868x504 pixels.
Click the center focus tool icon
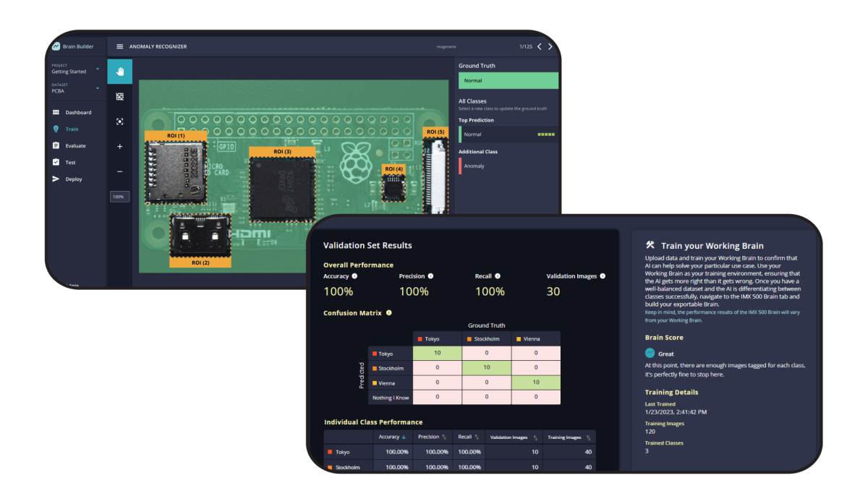[x=120, y=121]
